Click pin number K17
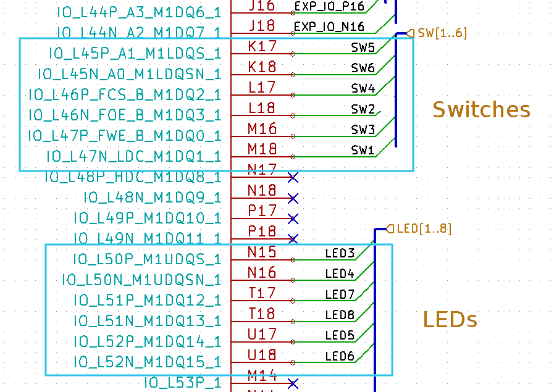Screen dimensions: 554x392 click(262, 46)
